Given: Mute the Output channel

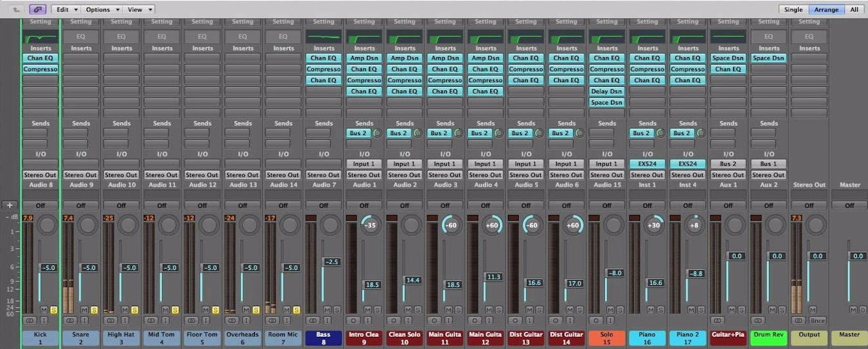Looking at the screenshot, I should (813, 310).
